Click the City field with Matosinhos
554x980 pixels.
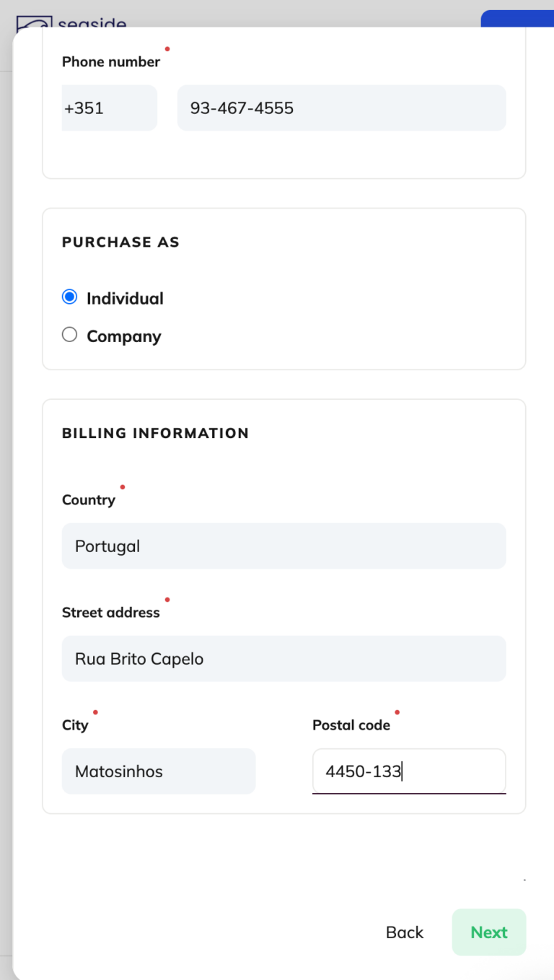(159, 771)
